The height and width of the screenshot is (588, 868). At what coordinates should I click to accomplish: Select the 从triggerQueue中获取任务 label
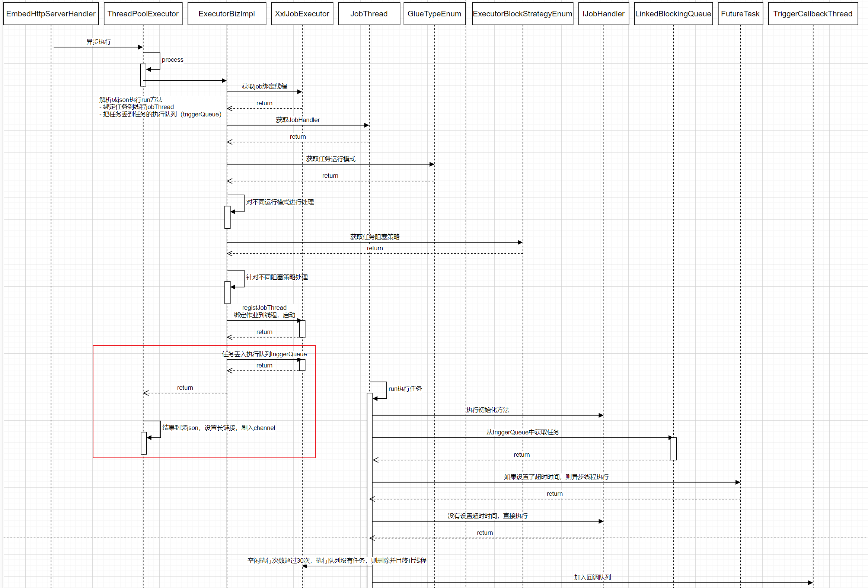[523, 432]
